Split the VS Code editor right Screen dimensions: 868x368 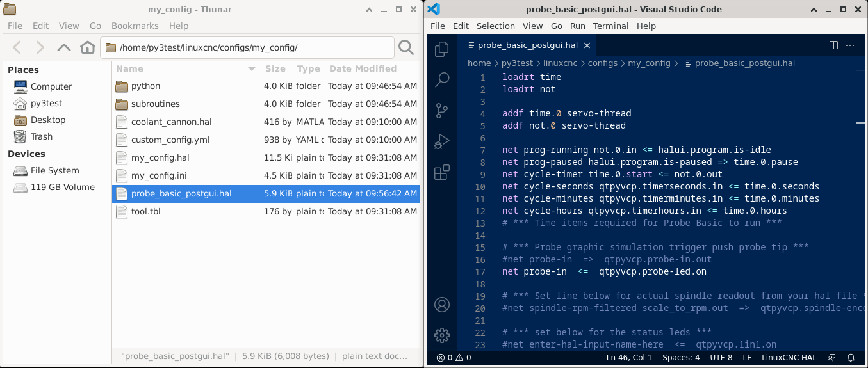click(x=833, y=45)
